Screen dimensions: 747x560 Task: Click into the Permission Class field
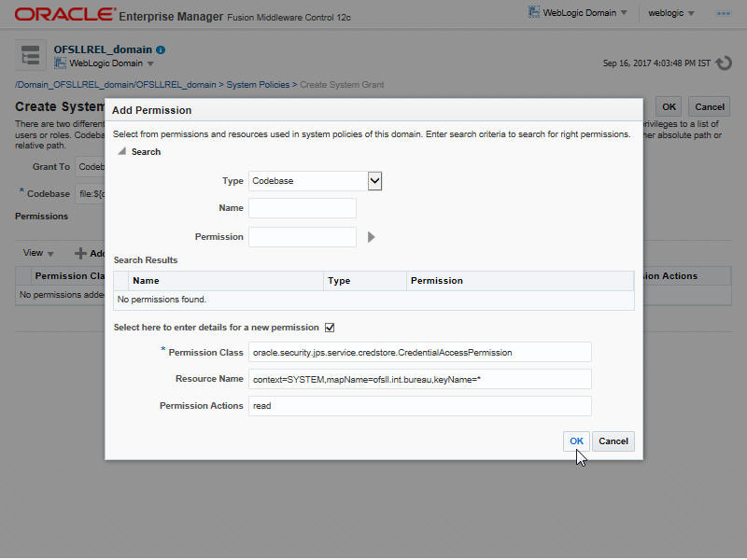click(x=419, y=353)
